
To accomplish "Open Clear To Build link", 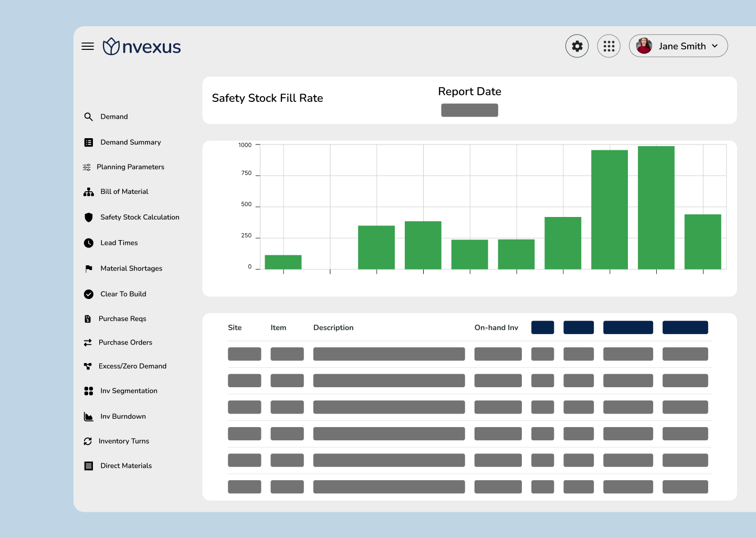I will [x=123, y=294].
